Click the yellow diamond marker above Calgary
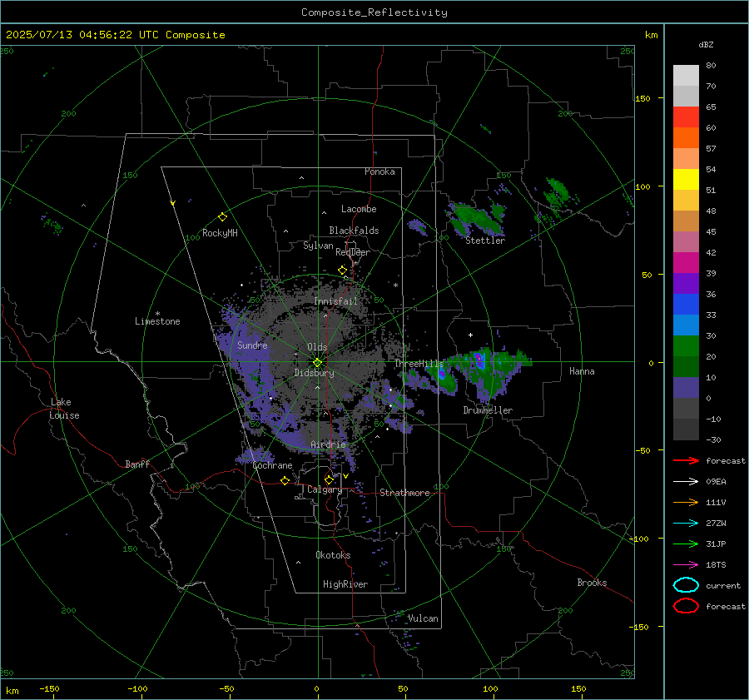The width and height of the screenshot is (749, 700). point(329,479)
